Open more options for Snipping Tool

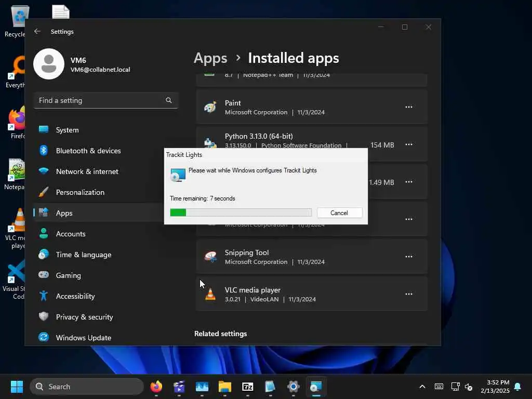(409, 257)
